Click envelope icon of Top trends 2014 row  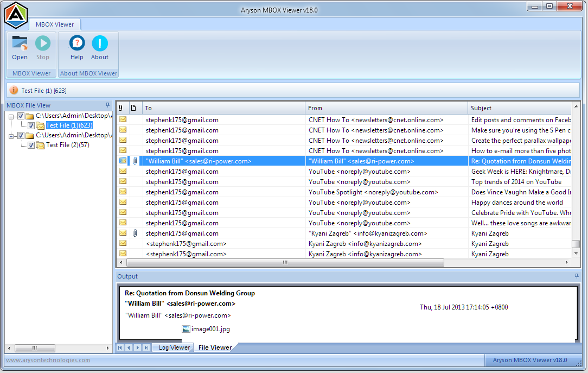pos(123,181)
